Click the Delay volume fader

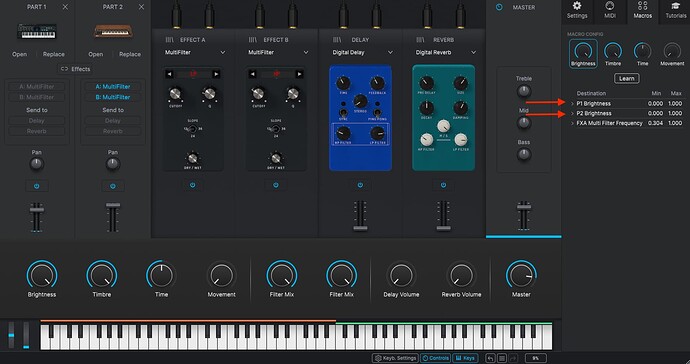tap(360, 216)
